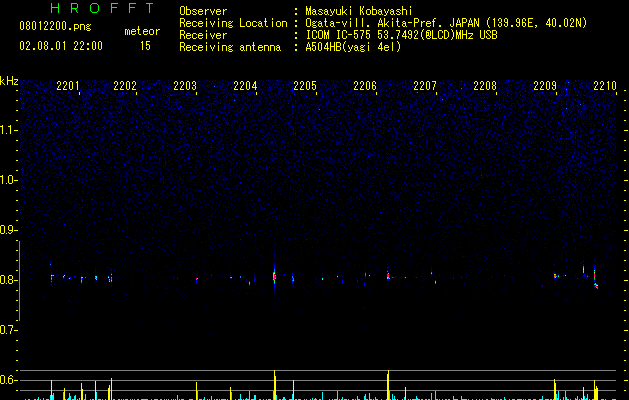The image size is (629, 400).
Task: Click the 2209 time marker
Action: click(545, 86)
